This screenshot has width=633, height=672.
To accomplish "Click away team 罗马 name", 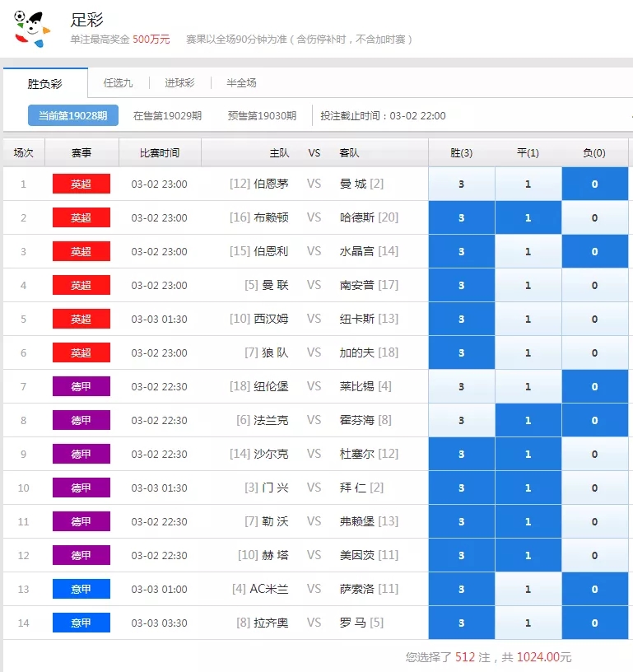I will 353,623.
